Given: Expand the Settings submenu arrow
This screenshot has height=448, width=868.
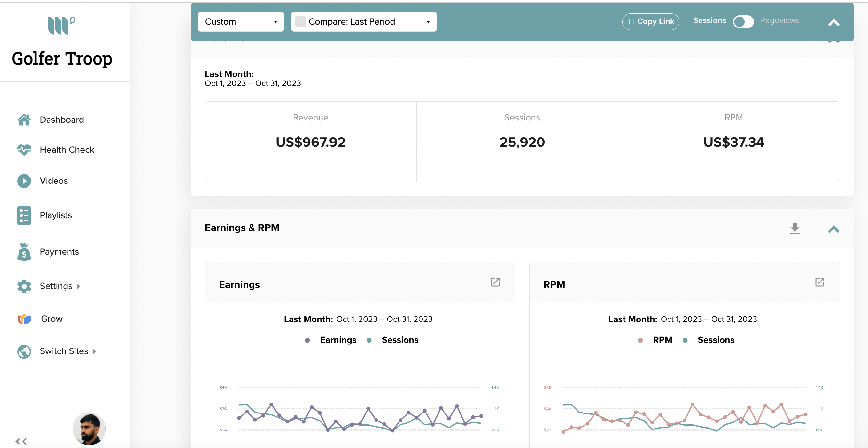Looking at the screenshot, I should (78, 286).
